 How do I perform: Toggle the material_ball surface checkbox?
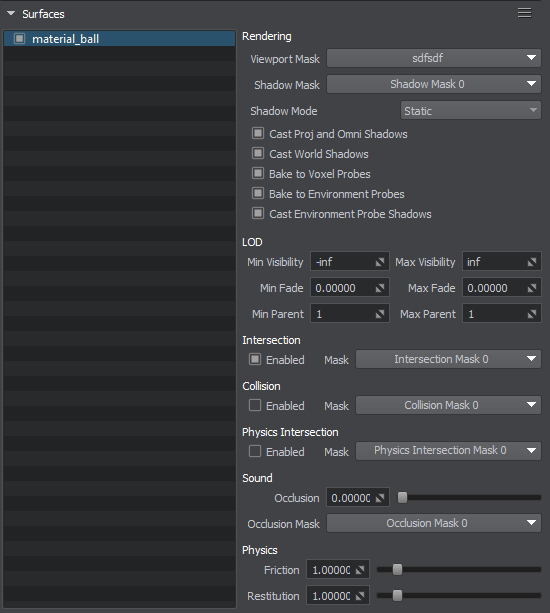coord(19,38)
